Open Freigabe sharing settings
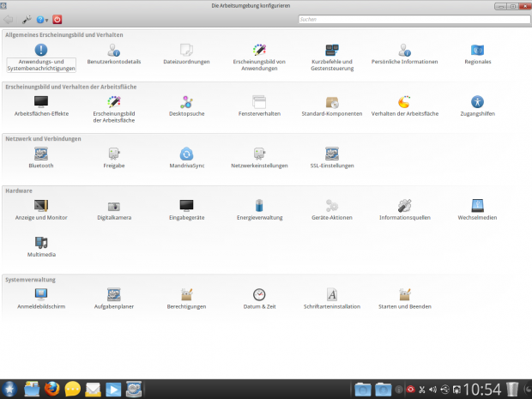Viewport: 532px width, 399px height. 113,158
